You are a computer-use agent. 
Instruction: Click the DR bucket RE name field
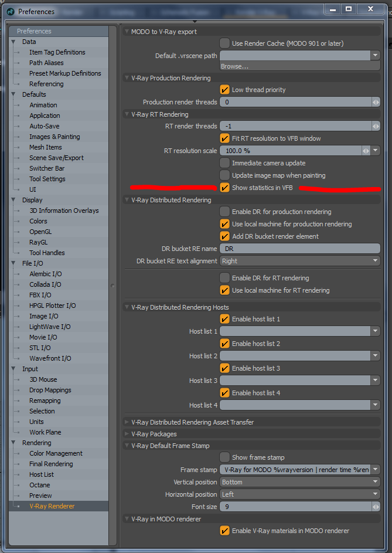[x=300, y=249]
